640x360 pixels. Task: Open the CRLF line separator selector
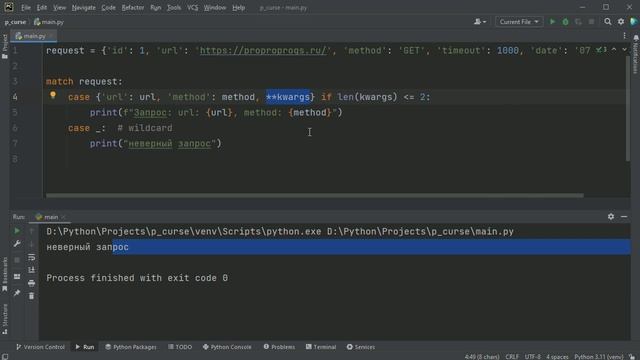(512, 357)
